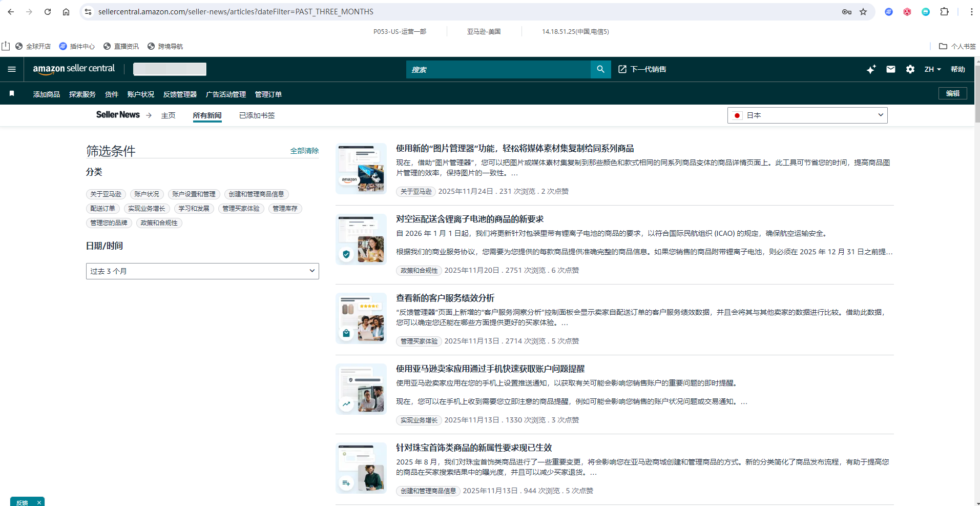Image resolution: width=980 pixels, height=506 pixels.
Task: Open Chrome three-dot menu
Action: 971,12
